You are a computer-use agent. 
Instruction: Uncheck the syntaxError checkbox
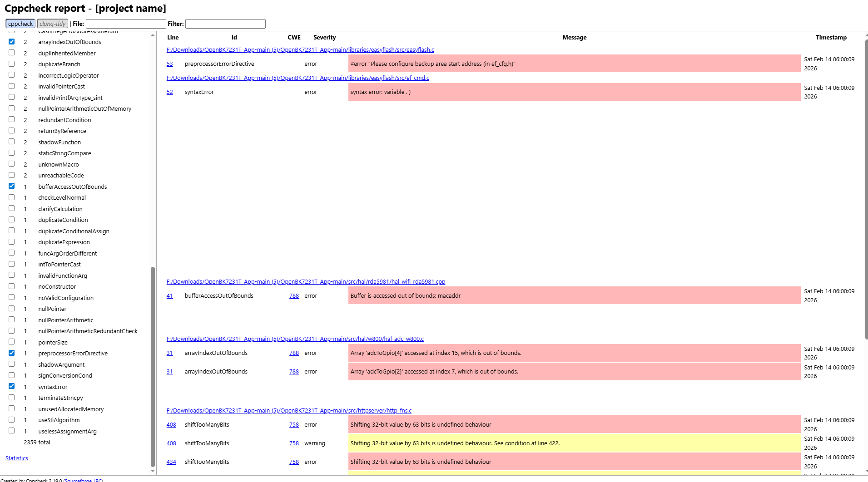[x=12, y=386]
